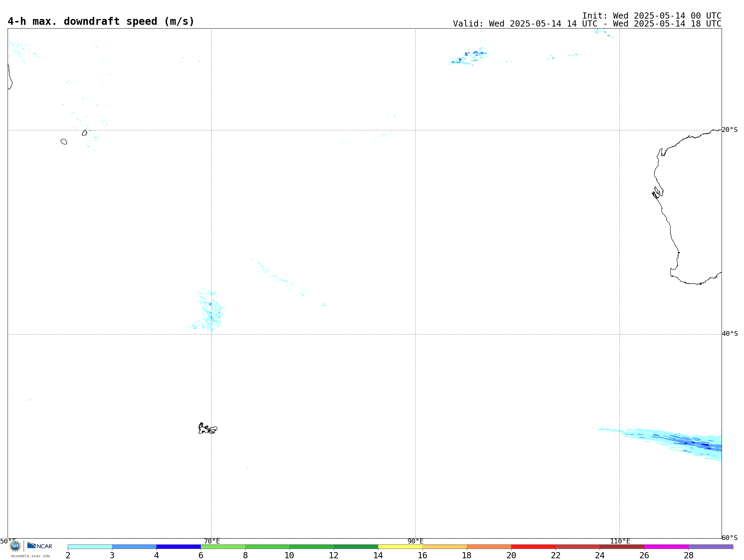Image resolution: width=744 pixels, height=560 pixels.
Task: Click colorbar tick label '28'
Action: (x=689, y=555)
